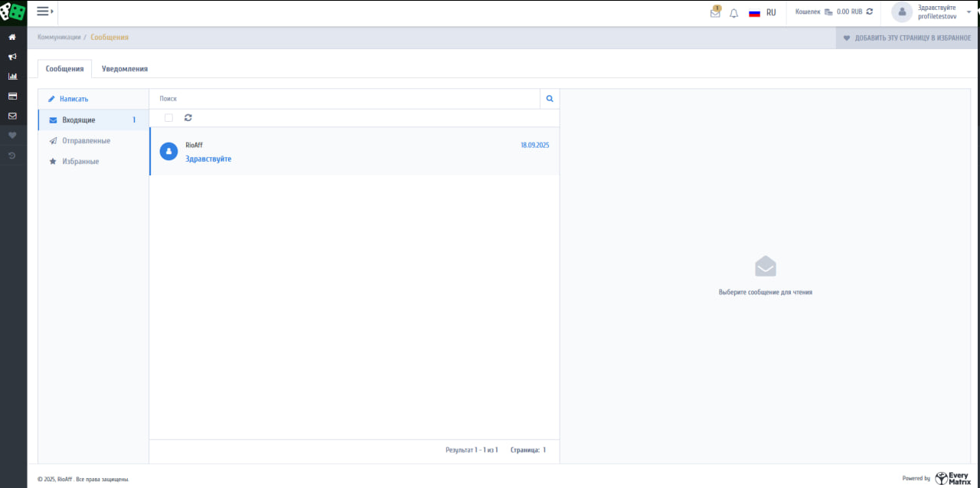Open the envelope icon with unread badge
The height and width of the screenshot is (488, 980).
click(715, 13)
